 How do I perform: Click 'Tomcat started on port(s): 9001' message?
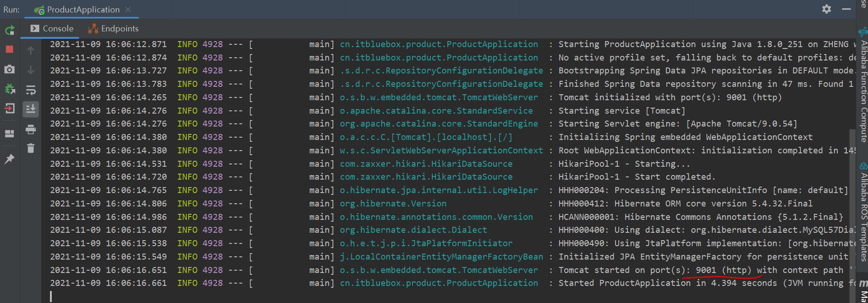tap(637, 270)
